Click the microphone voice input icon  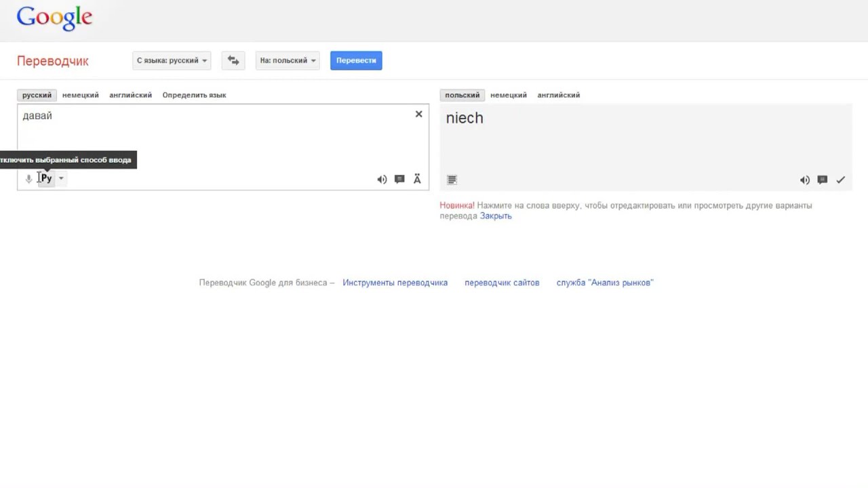[x=28, y=178]
